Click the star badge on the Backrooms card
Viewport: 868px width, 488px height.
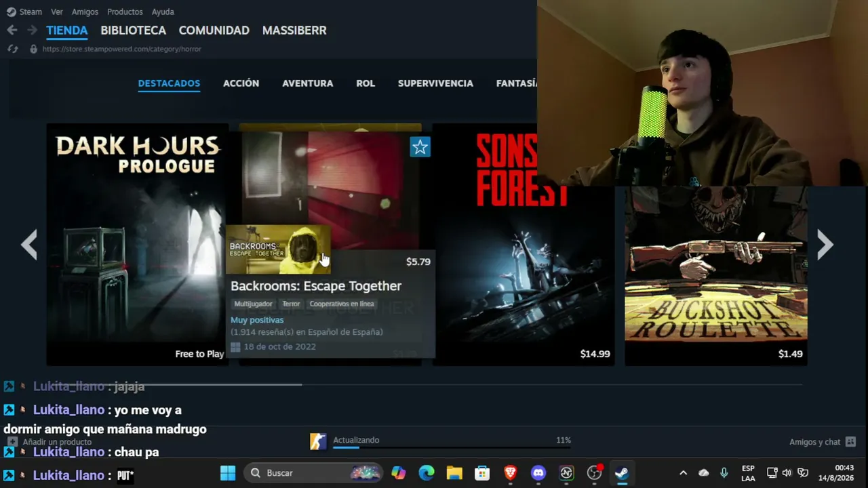click(420, 147)
